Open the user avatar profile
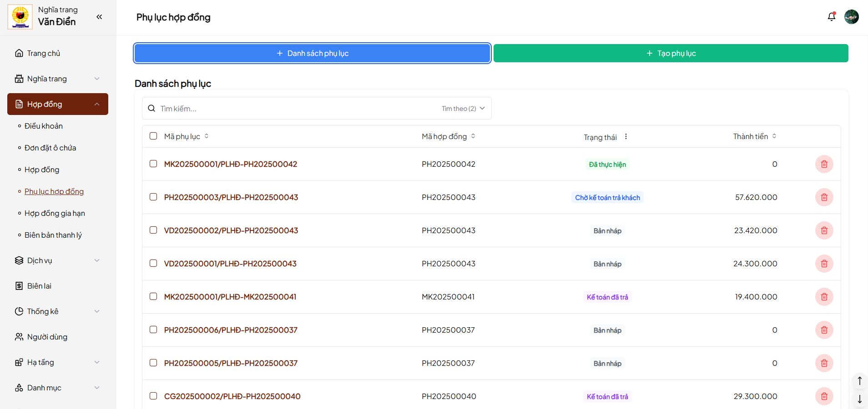 pyautogui.click(x=851, y=17)
